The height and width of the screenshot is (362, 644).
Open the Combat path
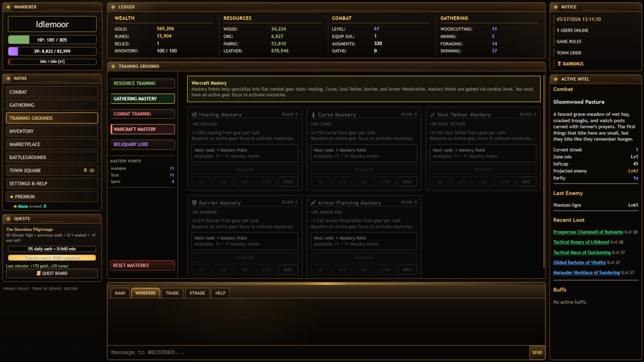click(x=52, y=92)
